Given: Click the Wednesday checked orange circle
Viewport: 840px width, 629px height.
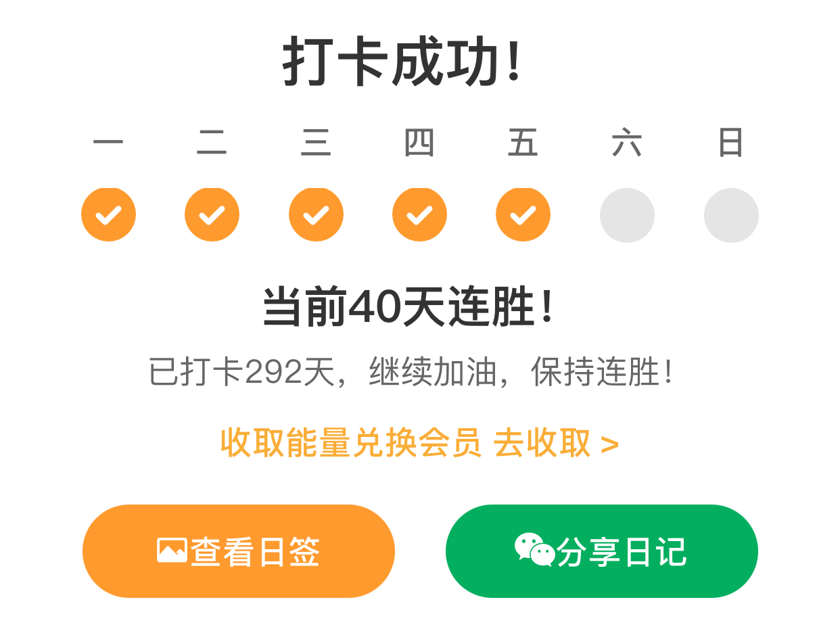Looking at the screenshot, I should pyautogui.click(x=316, y=214).
